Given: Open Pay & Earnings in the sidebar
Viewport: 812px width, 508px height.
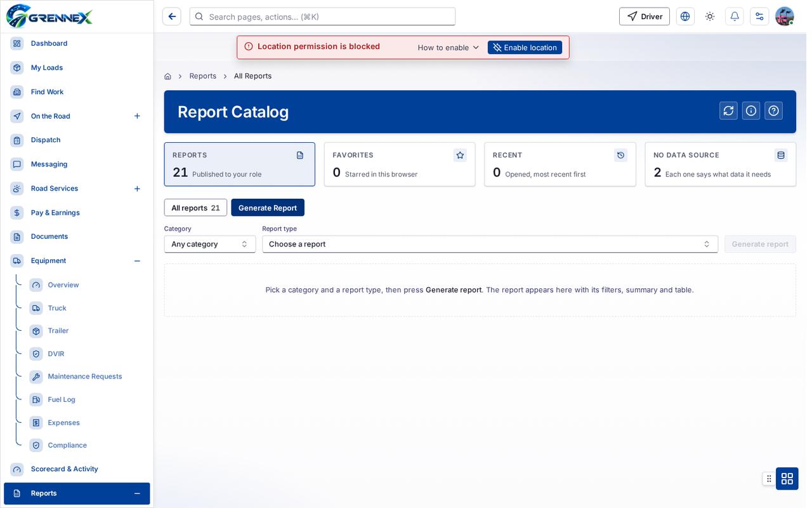Looking at the screenshot, I should 77,213.
